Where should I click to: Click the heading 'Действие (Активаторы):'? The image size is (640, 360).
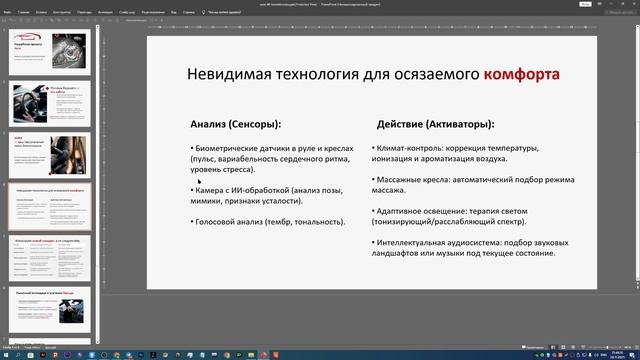click(436, 124)
